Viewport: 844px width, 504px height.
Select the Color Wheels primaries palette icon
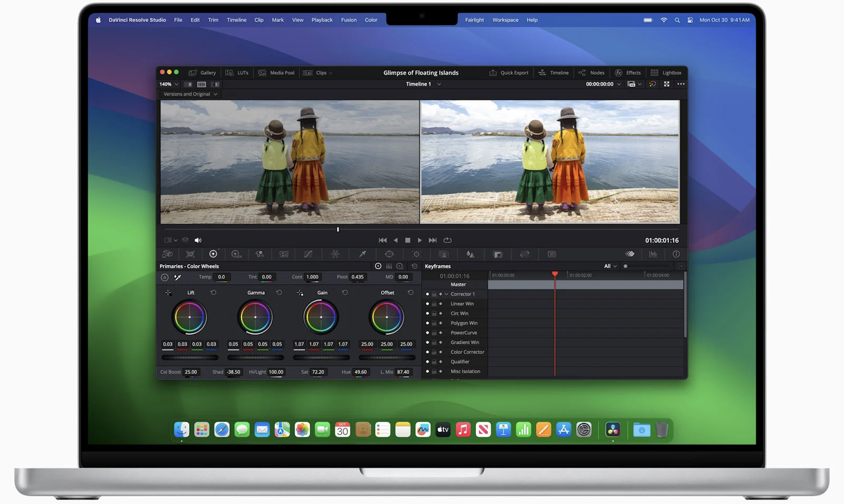pyautogui.click(x=213, y=254)
